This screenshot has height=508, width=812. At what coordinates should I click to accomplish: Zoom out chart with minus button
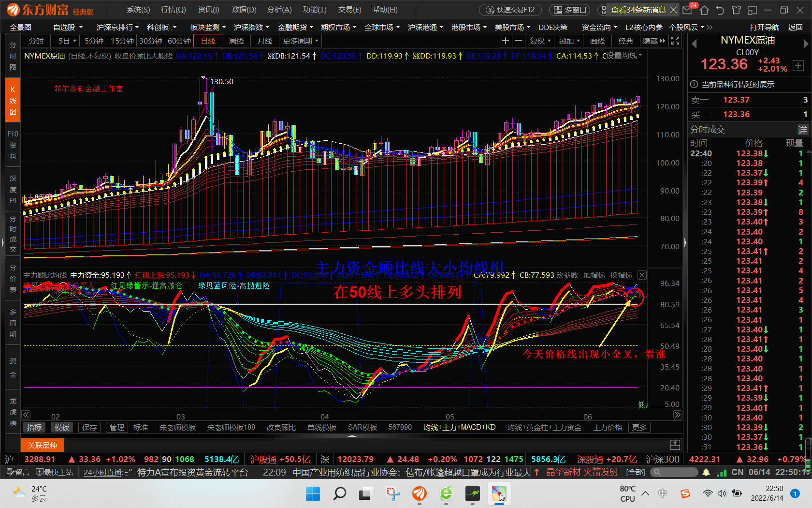click(x=518, y=41)
